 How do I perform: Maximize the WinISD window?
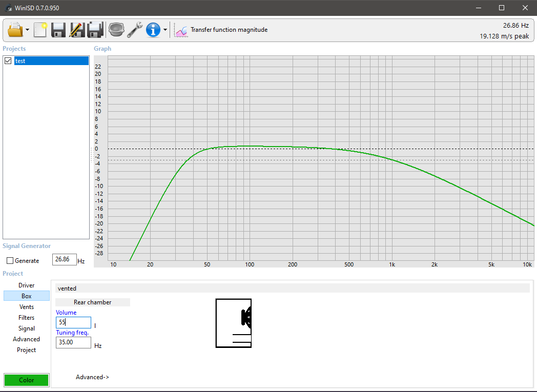coord(502,8)
